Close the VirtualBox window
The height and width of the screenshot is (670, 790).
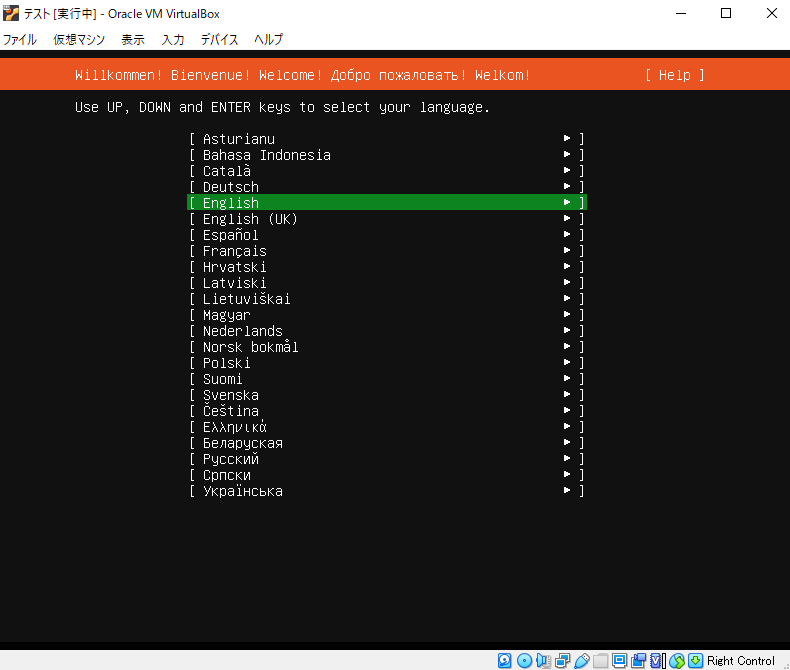tap(771, 13)
